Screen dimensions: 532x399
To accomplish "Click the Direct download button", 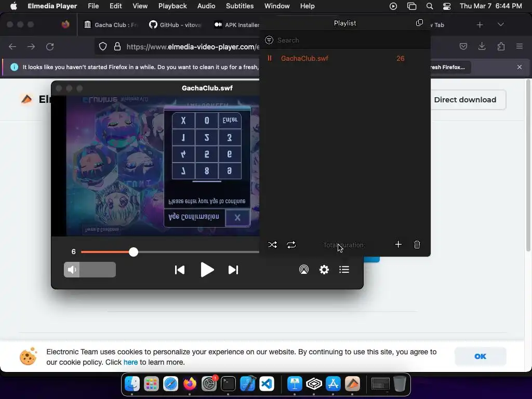I will coord(465,100).
